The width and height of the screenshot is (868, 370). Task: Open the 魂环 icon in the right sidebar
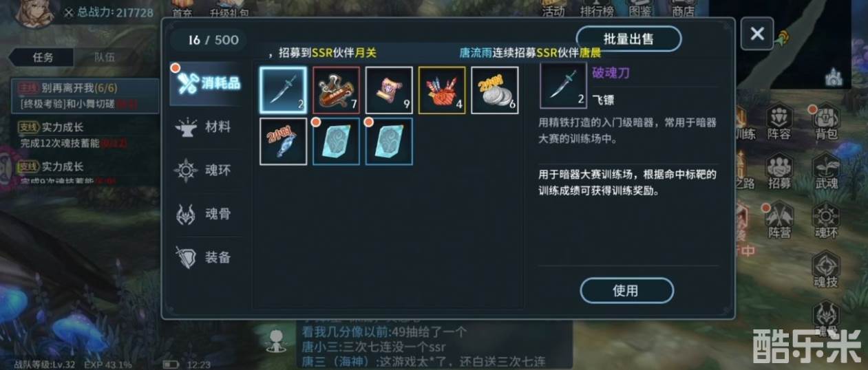(x=825, y=220)
